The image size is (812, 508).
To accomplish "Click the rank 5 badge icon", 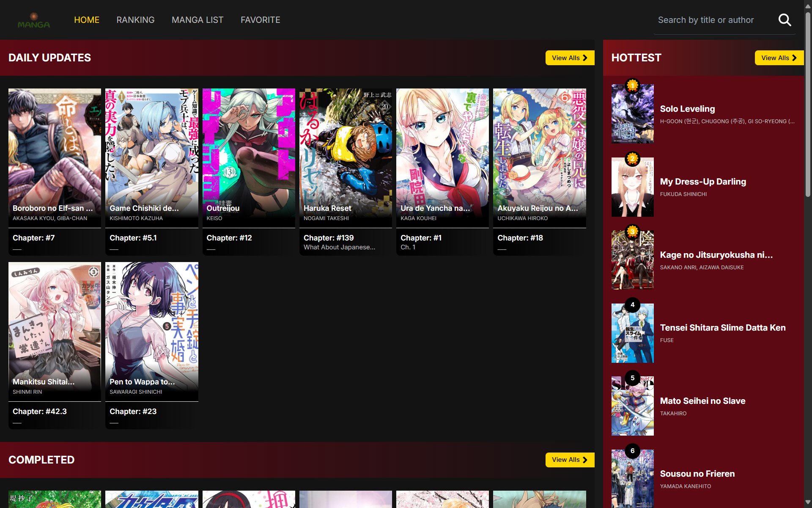I will (632, 378).
